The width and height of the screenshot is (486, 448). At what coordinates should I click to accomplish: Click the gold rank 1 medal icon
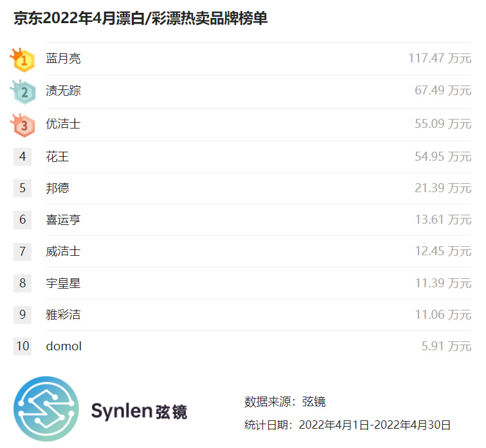point(22,60)
